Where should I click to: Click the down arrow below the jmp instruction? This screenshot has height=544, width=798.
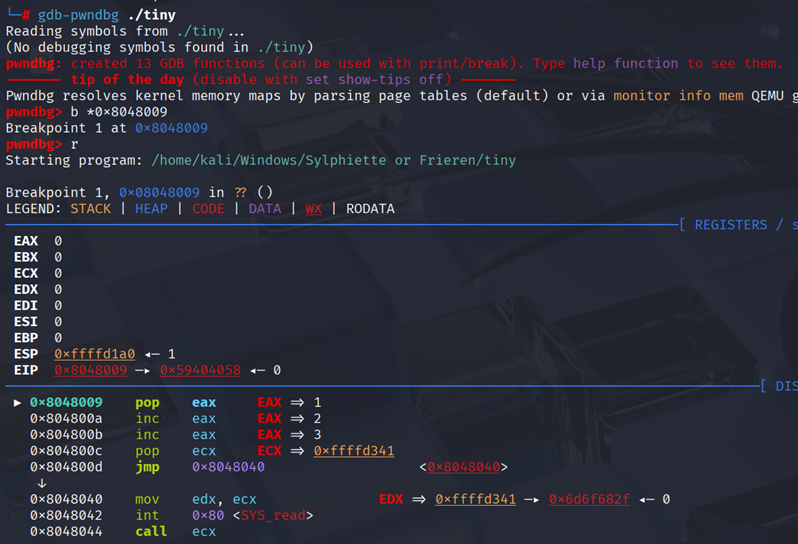[x=40, y=482]
